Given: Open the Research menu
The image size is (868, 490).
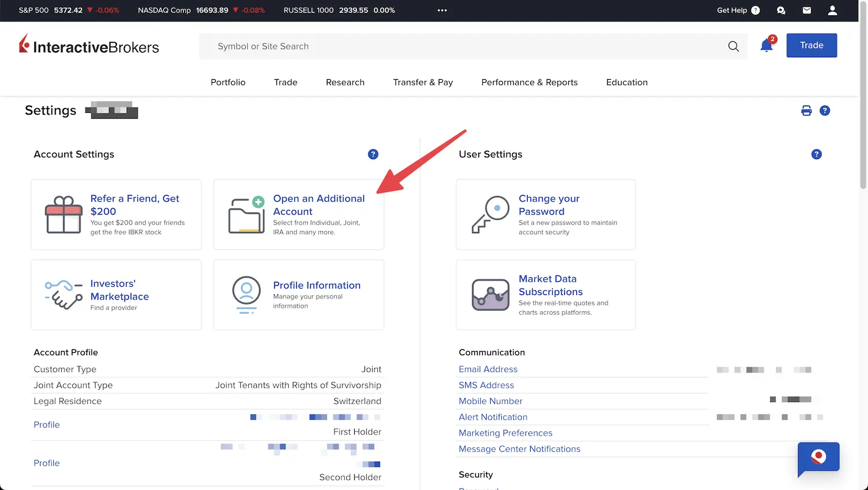Looking at the screenshot, I should tap(345, 82).
